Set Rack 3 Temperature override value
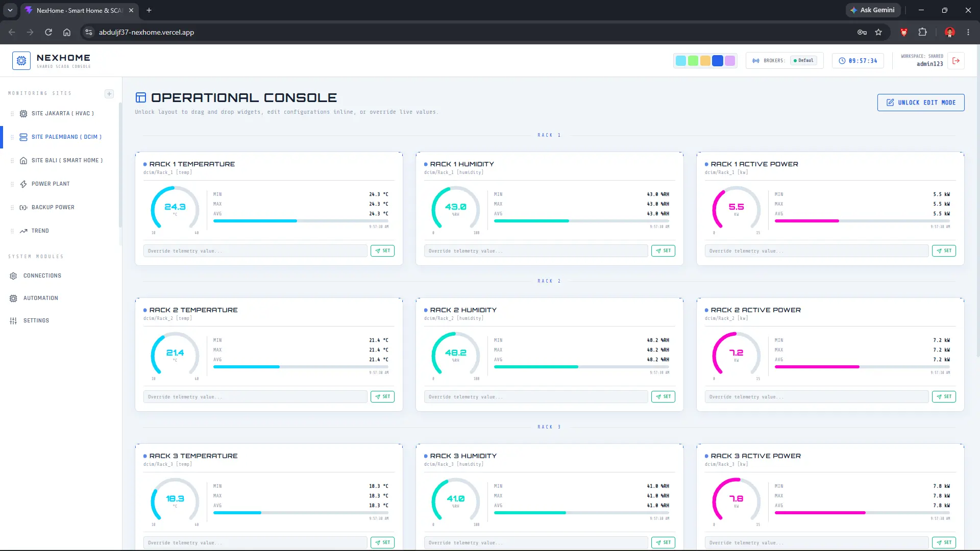 click(x=382, y=543)
